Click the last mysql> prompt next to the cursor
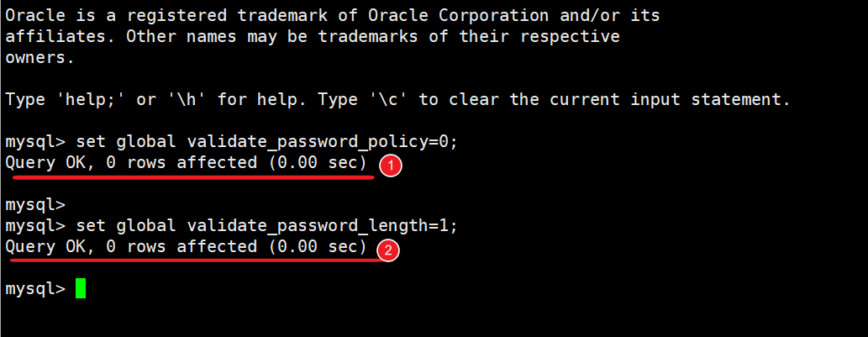Viewport: 868px width, 337px height. [34, 288]
